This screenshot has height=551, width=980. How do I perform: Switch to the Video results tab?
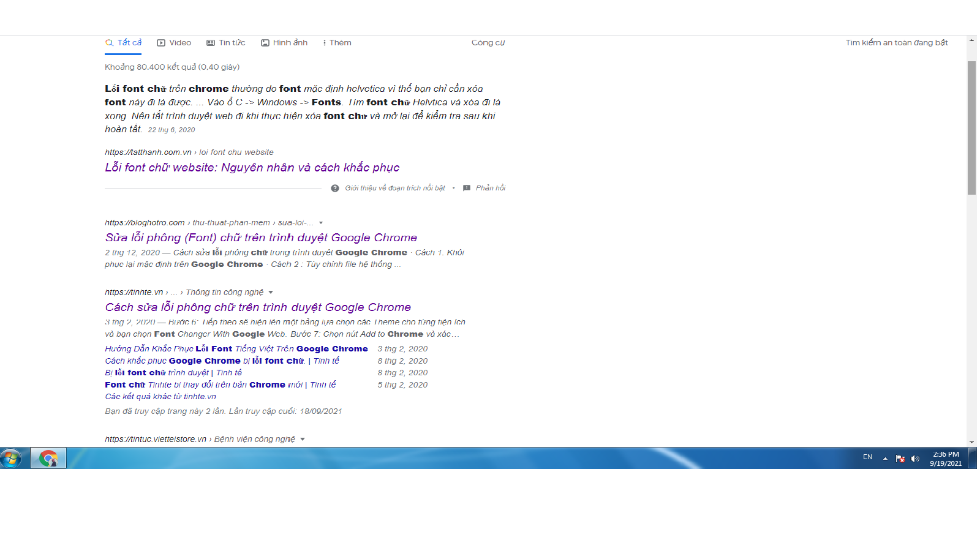point(174,43)
